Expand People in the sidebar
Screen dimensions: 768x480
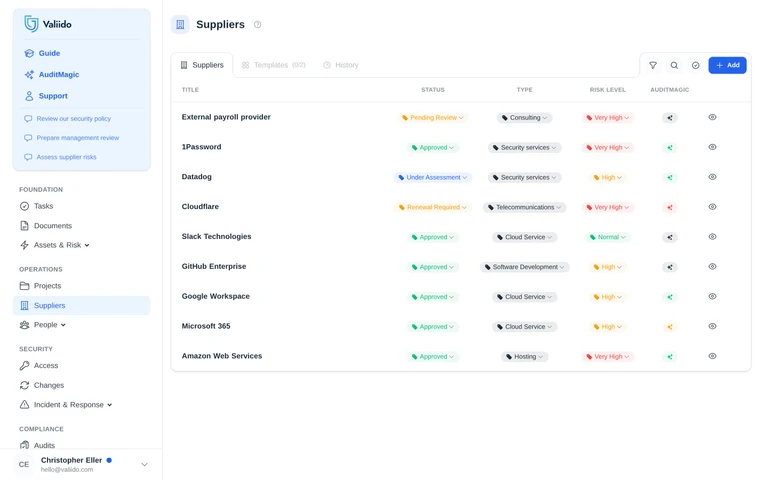click(42, 325)
